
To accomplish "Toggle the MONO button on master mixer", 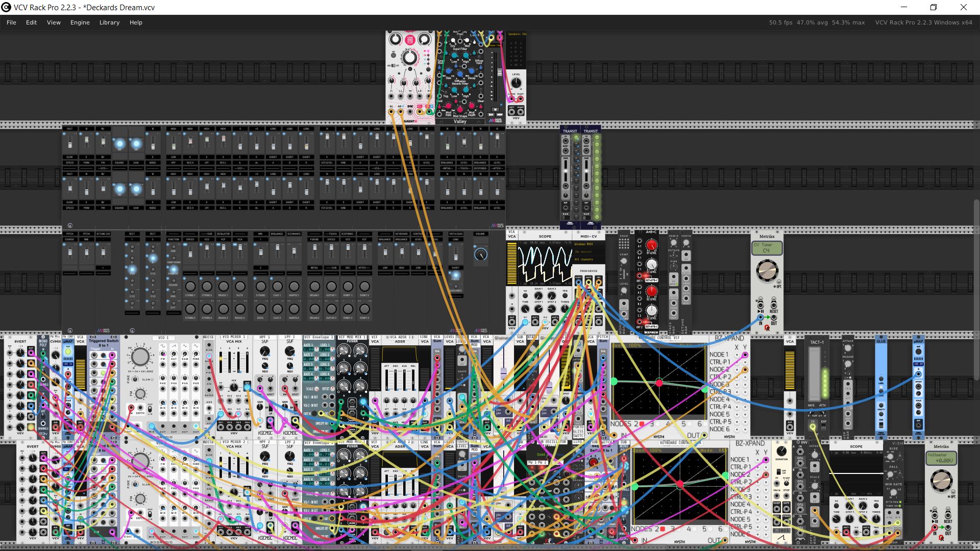I will click(x=500, y=115).
